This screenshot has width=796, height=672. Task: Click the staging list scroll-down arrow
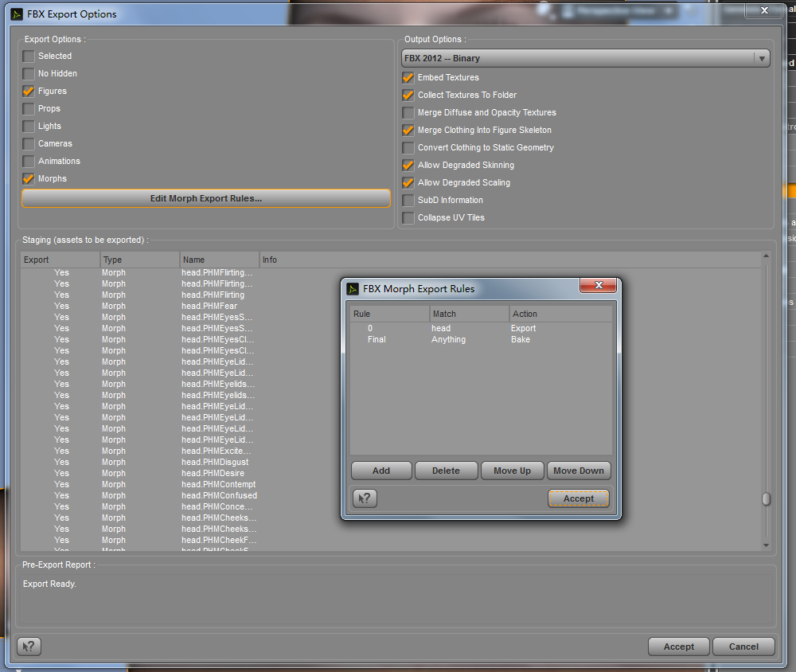[x=766, y=545]
